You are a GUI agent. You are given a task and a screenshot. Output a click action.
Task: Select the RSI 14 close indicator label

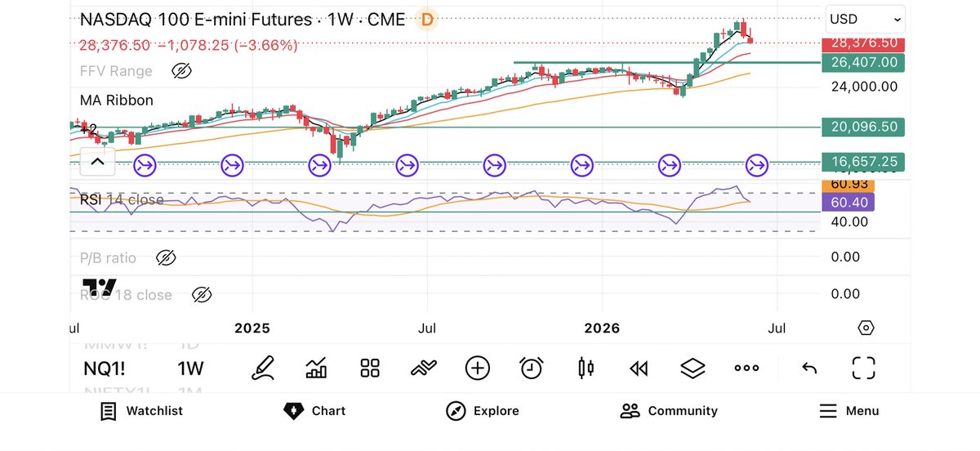tap(121, 199)
